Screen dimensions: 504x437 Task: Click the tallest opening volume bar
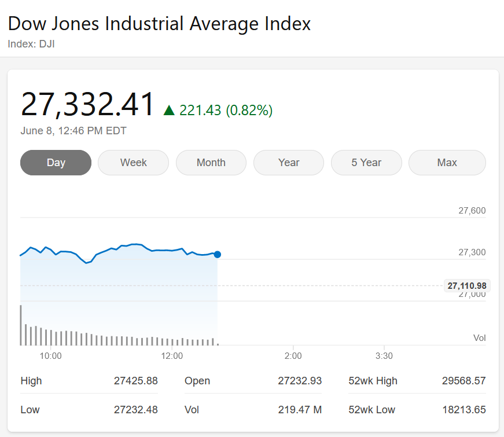coord(21,325)
